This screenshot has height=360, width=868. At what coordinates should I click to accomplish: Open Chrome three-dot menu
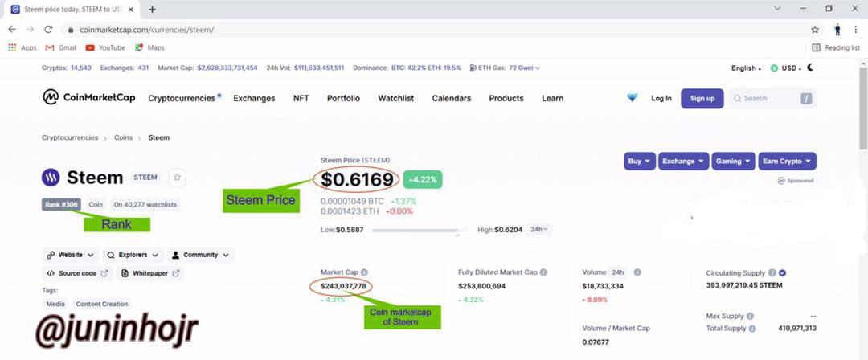click(855, 30)
